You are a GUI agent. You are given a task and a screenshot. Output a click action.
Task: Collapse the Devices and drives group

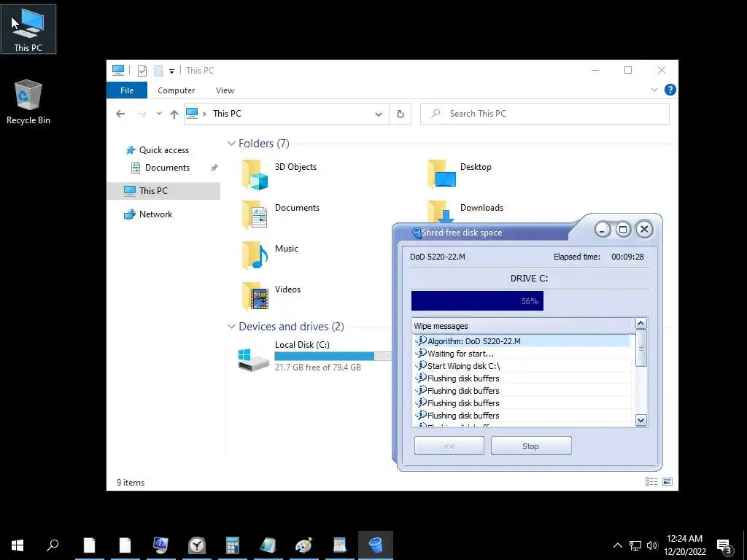point(231,326)
